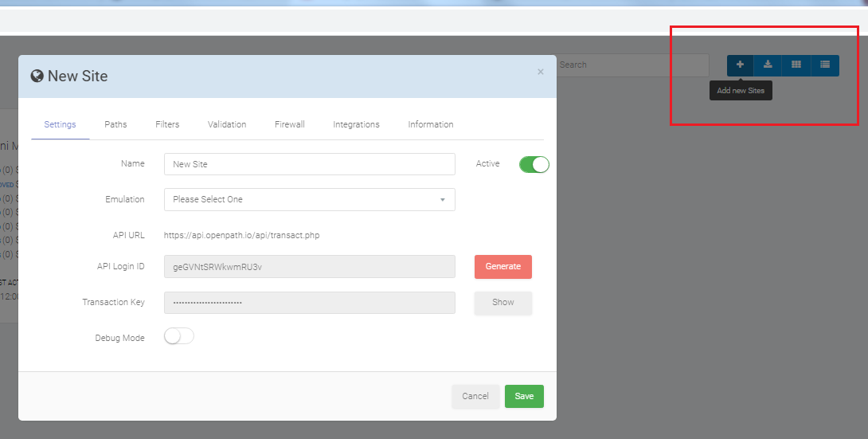Click the download icon in the toolbar

coord(768,65)
